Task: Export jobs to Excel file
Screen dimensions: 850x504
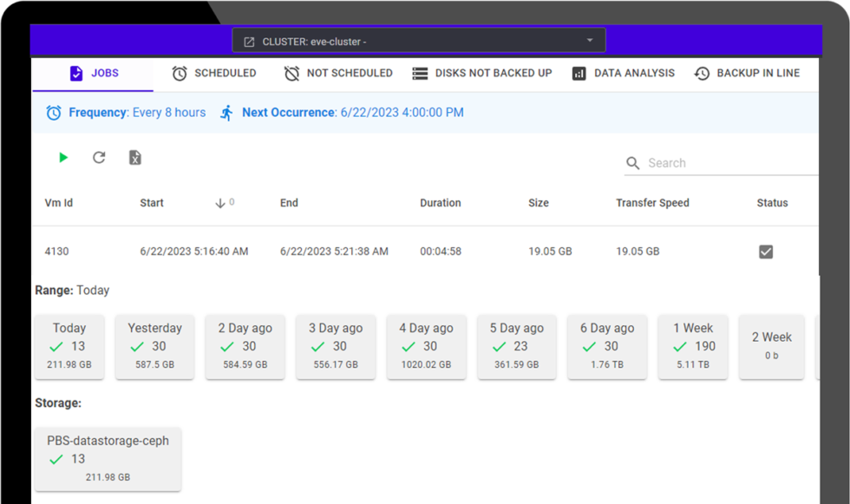Action: (x=134, y=158)
